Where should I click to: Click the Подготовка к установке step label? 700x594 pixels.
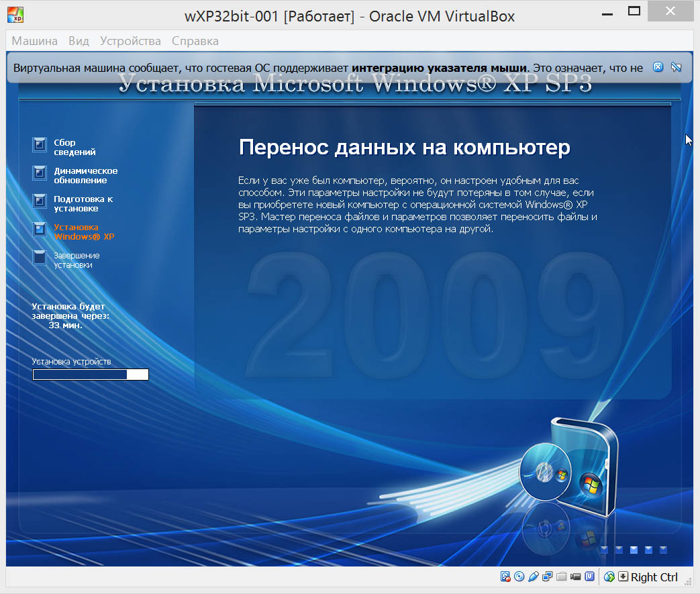83,203
